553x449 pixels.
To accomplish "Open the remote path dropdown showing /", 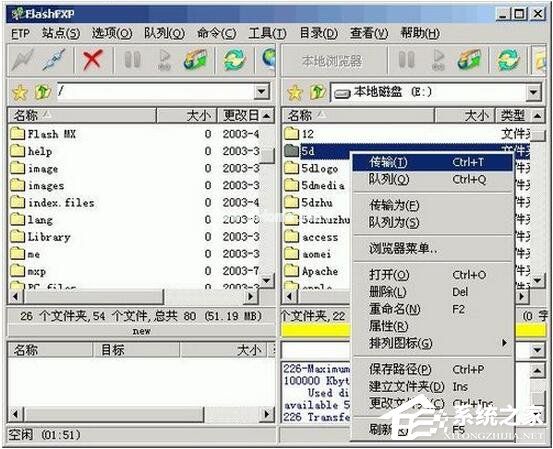I will pyautogui.click(x=262, y=92).
